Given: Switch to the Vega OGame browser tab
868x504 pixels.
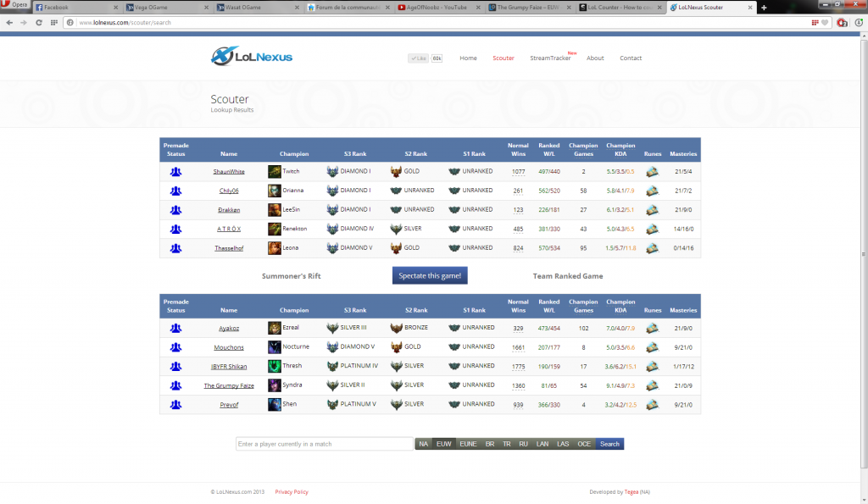Looking at the screenshot, I should 167,8.
